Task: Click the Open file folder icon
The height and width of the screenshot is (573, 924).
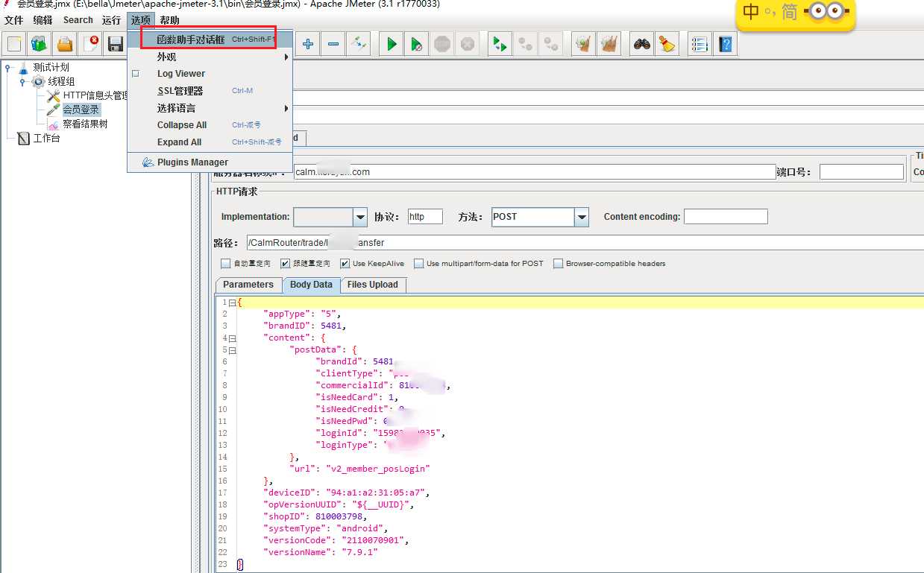Action: coord(65,44)
